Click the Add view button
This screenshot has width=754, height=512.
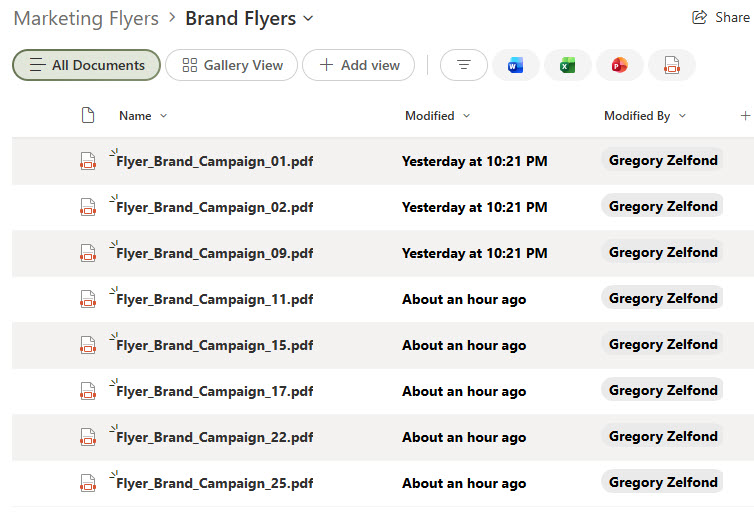(359, 65)
